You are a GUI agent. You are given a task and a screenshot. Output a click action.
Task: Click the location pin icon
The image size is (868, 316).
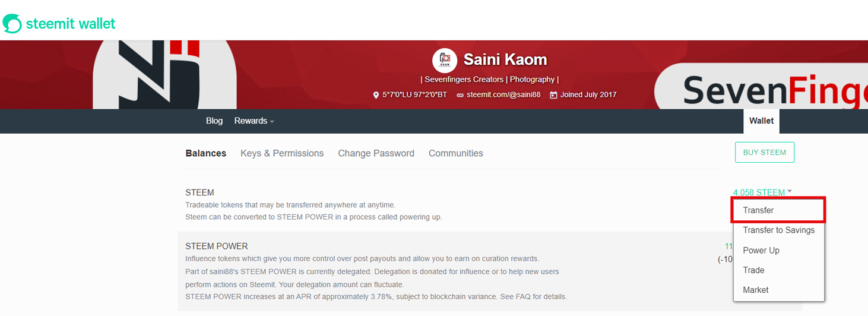point(376,95)
